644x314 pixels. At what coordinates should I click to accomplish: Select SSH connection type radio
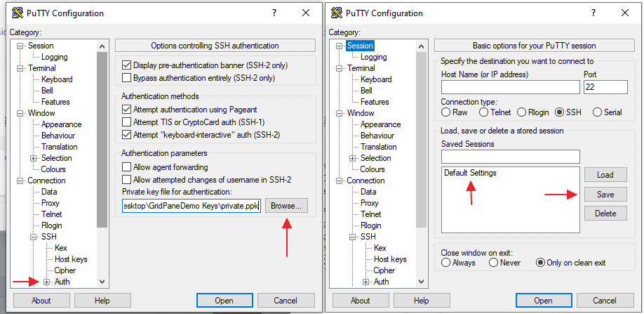[559, 112]
